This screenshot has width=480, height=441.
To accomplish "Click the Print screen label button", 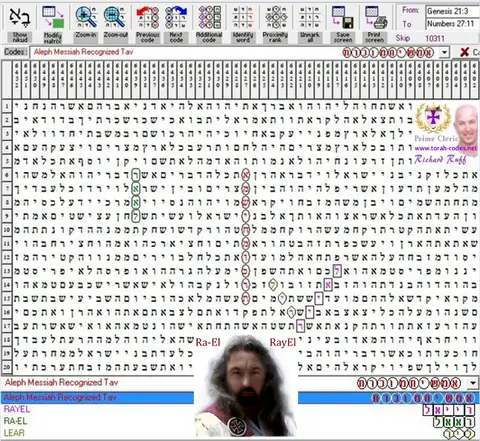I will (x=375, y=37).
